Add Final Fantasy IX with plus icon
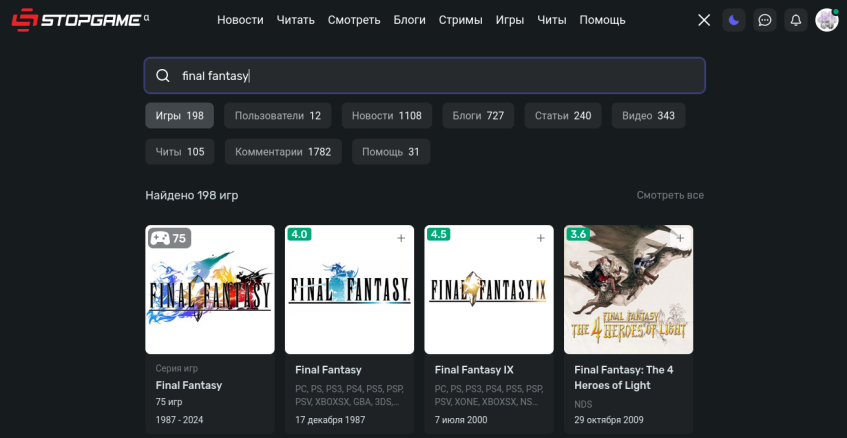This screenshot has height=438, width=847. pos(540,238)
